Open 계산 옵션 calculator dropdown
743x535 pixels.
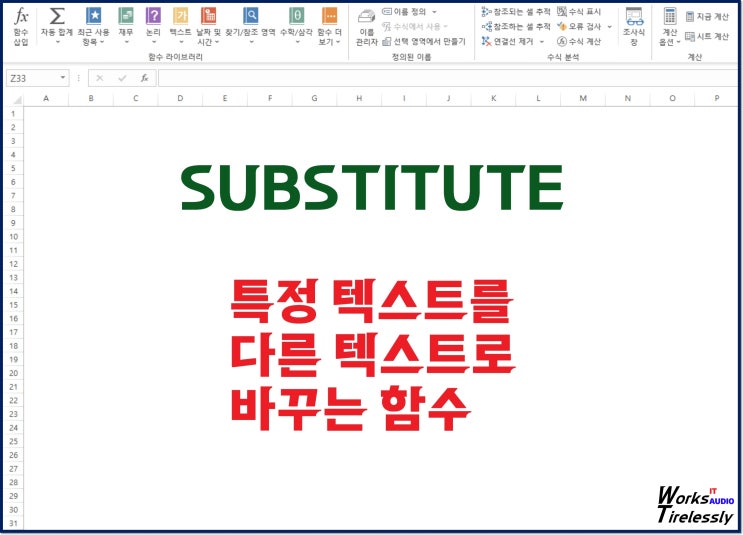670,27
